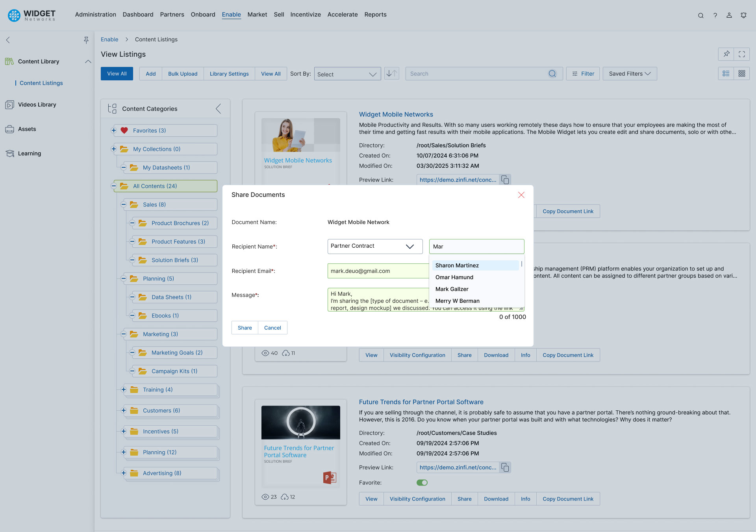Open the Sort By Select dropdown
The width and height of the screenshot is (756, 532).
(347, 74)
